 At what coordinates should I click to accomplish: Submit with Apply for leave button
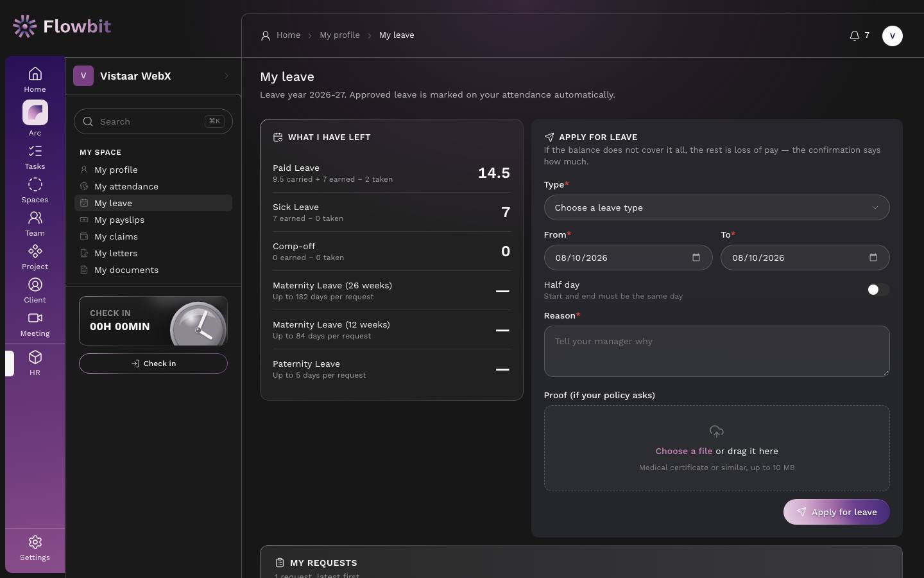(x=836, y=512)
